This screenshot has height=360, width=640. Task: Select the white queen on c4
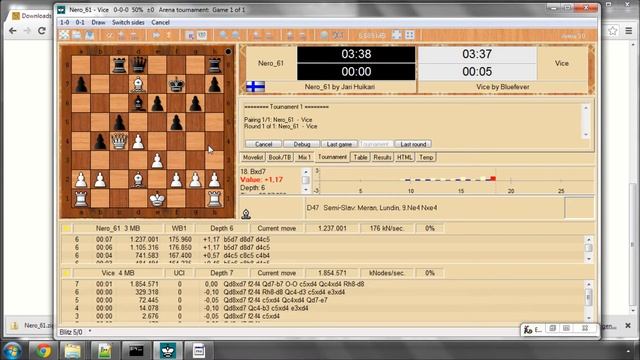119,141
